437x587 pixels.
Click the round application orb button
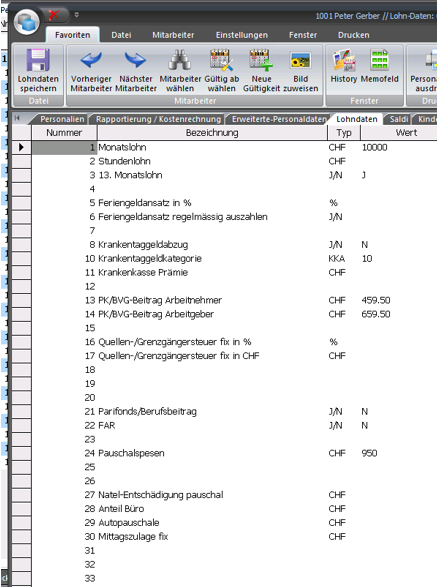tap(27, 22)
